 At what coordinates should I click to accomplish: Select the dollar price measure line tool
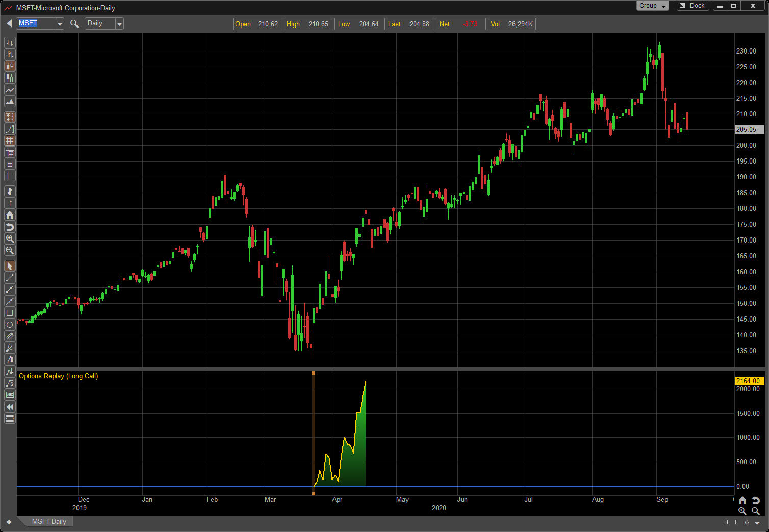tap(10, 383)
